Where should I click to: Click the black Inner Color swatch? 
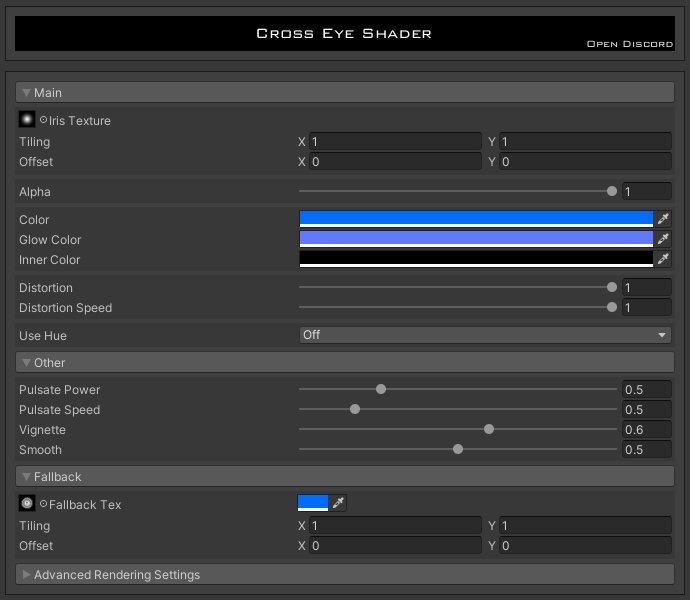tap(476, 259)
